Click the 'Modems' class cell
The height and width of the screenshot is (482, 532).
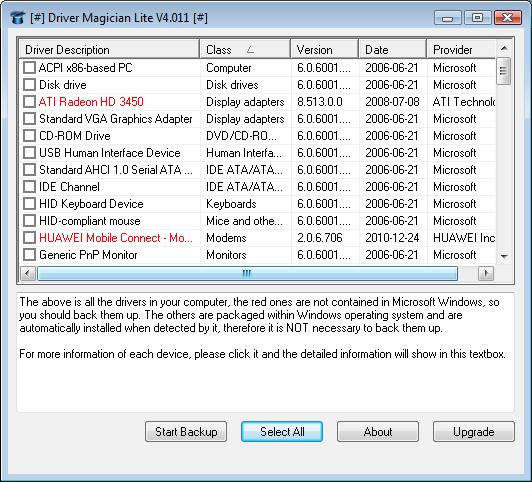pos(226,238)
